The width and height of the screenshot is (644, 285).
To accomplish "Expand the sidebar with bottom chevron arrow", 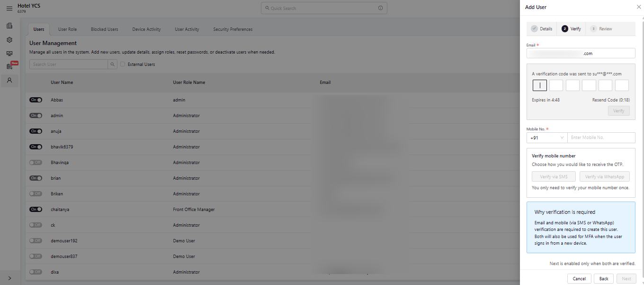I will (9, 278).
